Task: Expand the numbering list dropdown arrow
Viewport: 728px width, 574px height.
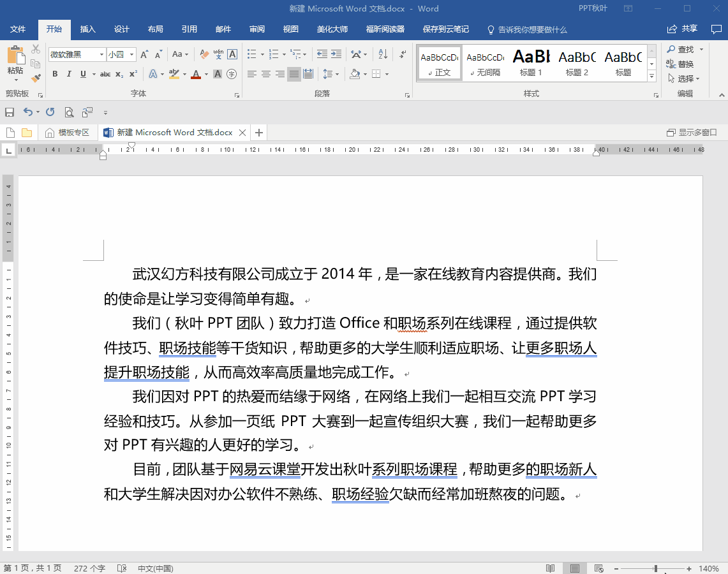Action: pos(284,55)
